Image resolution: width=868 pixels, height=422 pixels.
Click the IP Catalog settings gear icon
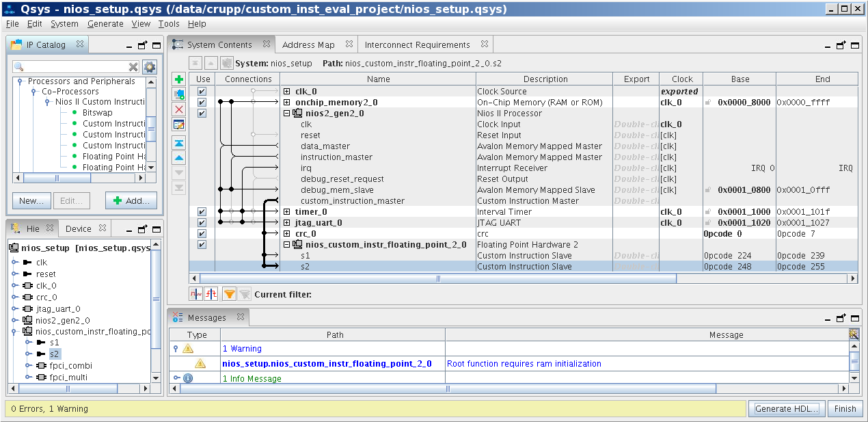(150, 67)
